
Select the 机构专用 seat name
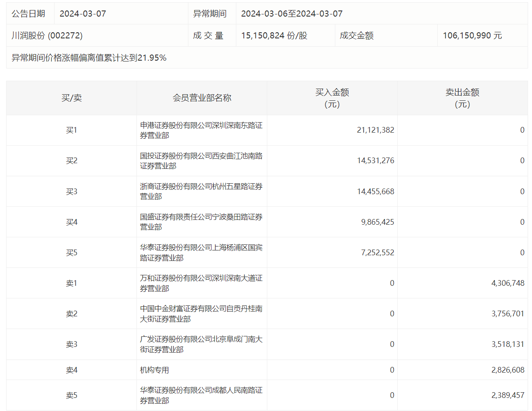pos(154,370)
